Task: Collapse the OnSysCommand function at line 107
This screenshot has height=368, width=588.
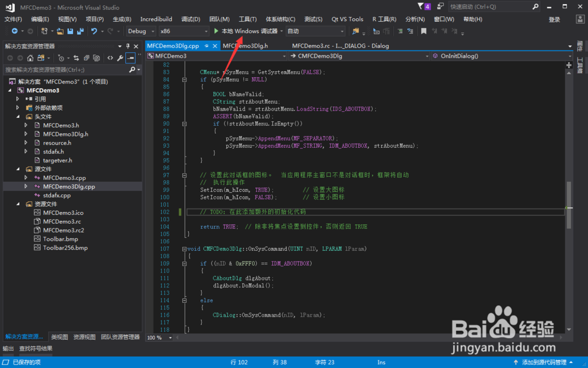Action: 184,248
